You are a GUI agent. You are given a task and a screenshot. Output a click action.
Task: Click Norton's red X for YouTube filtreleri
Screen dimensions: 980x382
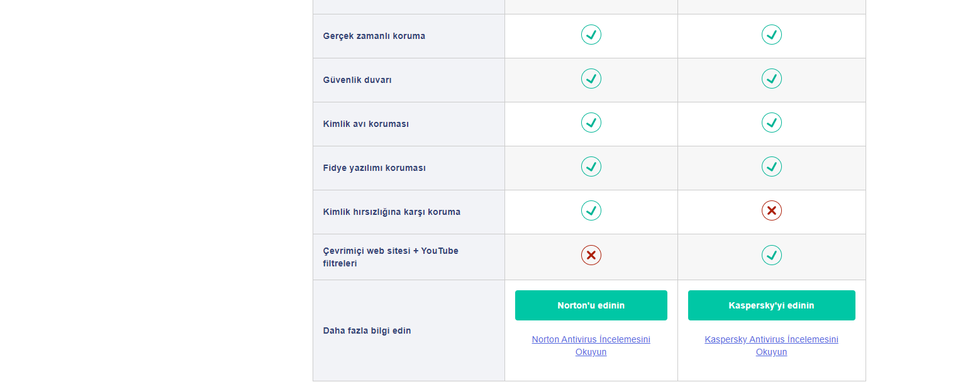[x=591, y=254]
